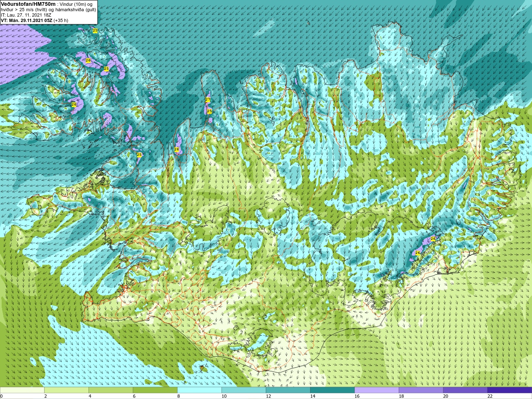Click the '(+35 h)' forecast offset text

(x=61, y=20)
